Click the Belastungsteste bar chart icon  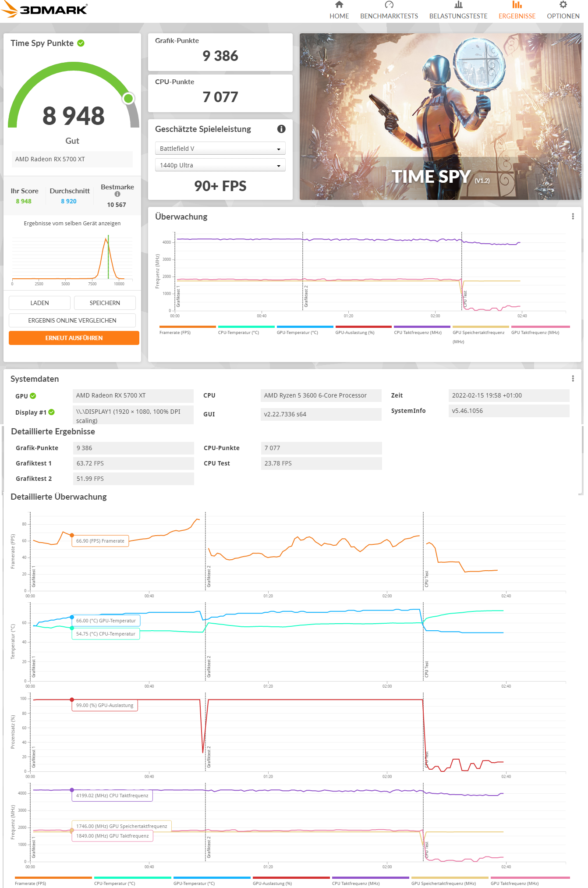click(458, 4)
